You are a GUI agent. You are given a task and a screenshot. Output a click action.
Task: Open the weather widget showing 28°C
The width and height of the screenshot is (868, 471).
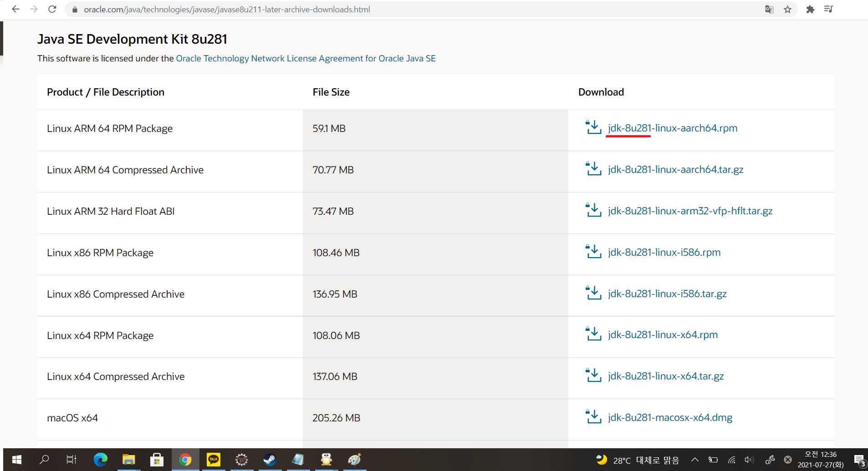[x=638, y=460]
